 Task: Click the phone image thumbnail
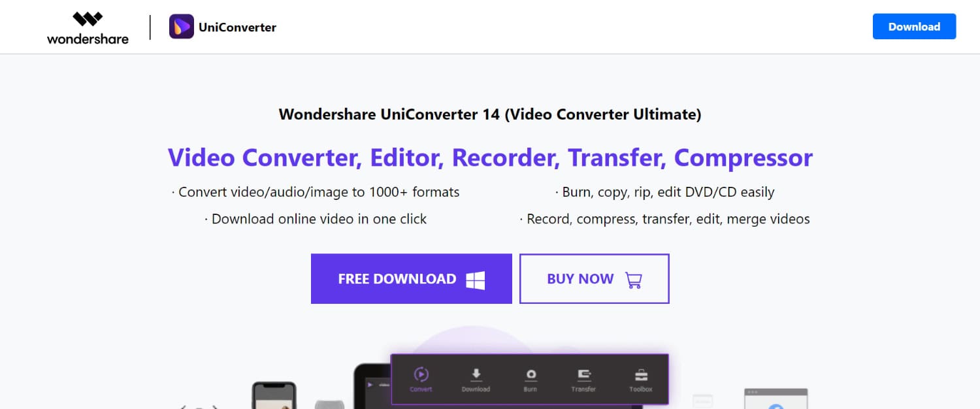pos(274,396)
